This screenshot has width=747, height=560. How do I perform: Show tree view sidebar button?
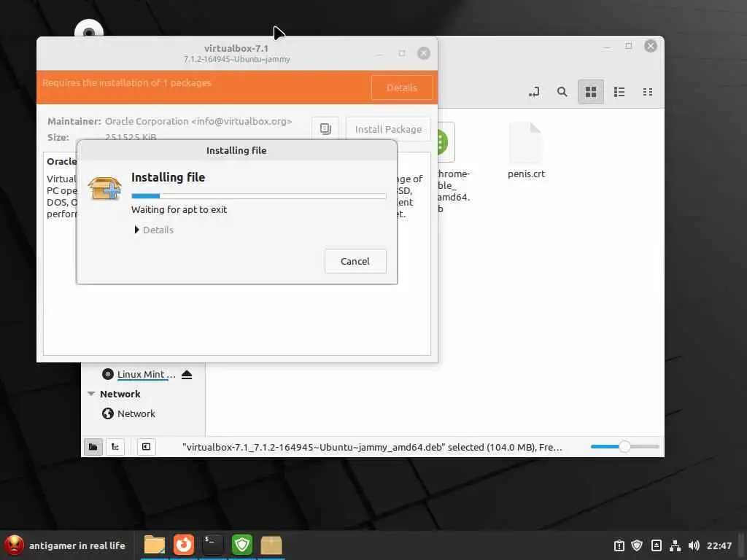coord(115,447)
